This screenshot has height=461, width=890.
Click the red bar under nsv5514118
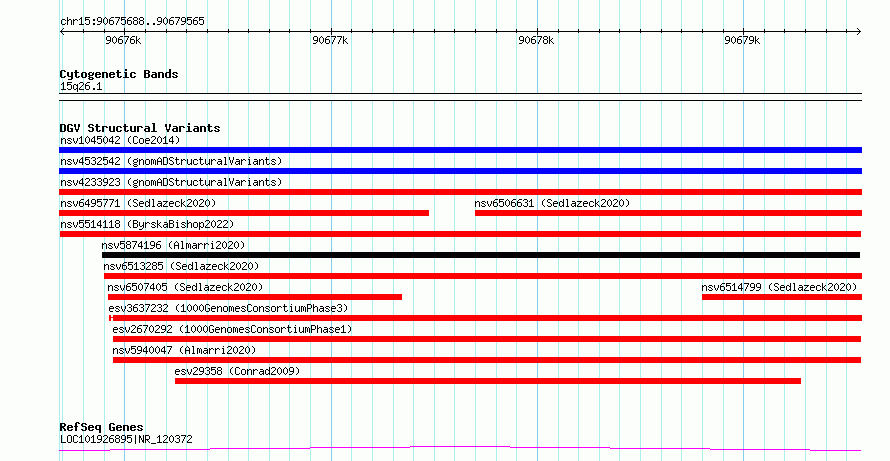(460, 234)
